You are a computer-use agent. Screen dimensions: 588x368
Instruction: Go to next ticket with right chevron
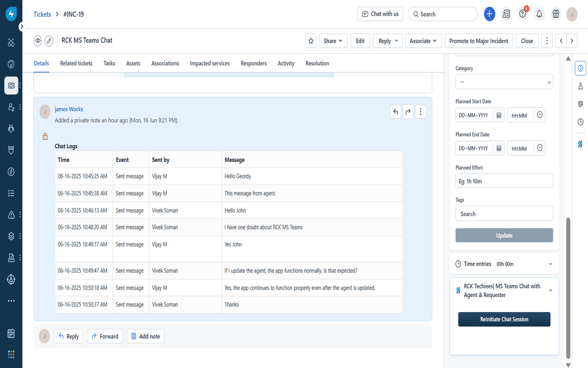[572, 41]
